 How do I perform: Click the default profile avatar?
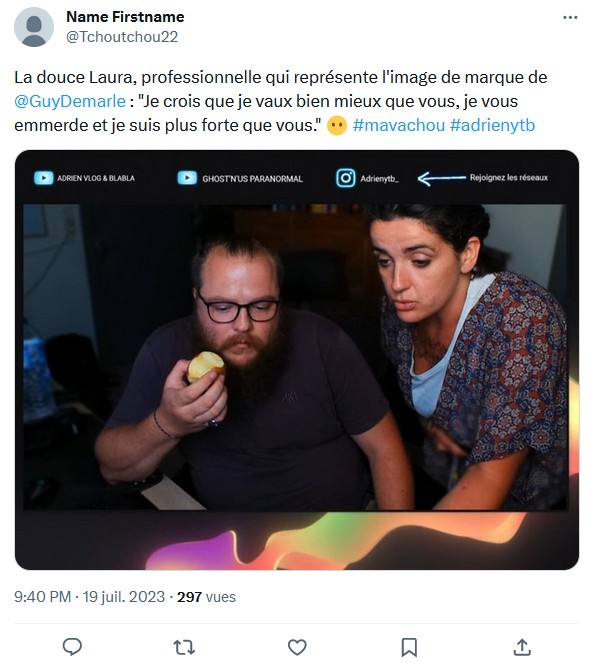(x=34, y=27)
